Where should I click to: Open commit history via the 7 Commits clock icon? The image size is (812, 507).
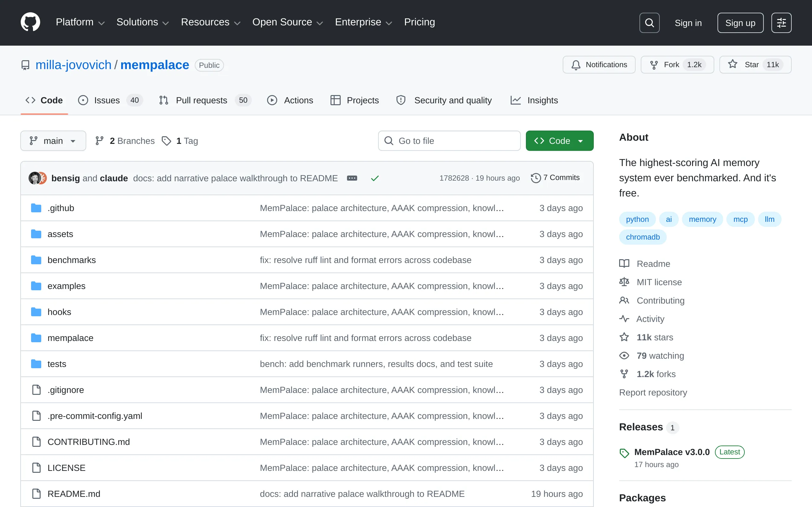[x=535, y=178]
